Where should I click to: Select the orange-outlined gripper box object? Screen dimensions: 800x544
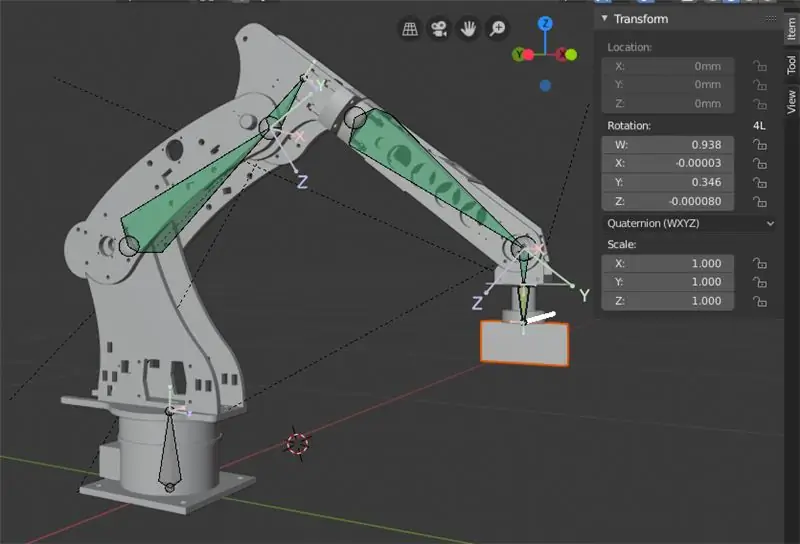(524, 343)
